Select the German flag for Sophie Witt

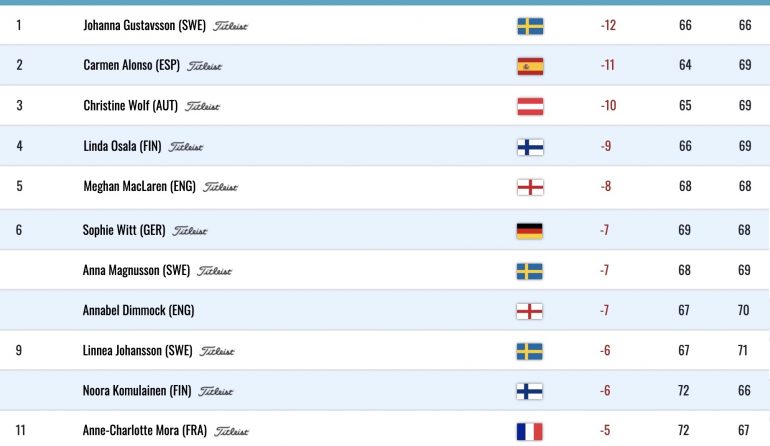[x=529, y=231]
